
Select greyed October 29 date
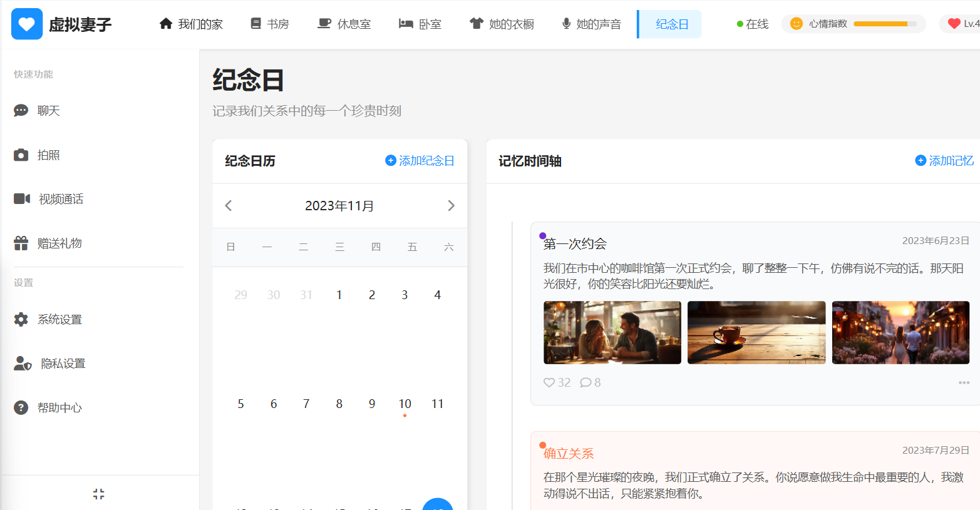pyautogui.click(x=240, y=295)
